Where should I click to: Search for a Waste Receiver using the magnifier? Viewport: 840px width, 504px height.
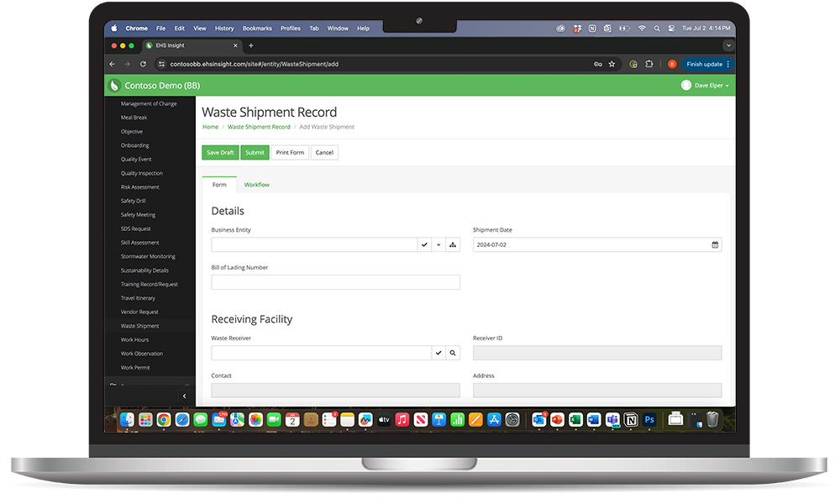click(x=453, y=353)
